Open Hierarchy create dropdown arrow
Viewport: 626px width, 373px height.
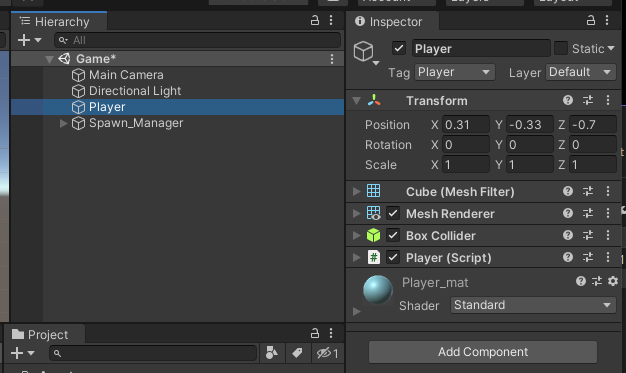point(38,40)
